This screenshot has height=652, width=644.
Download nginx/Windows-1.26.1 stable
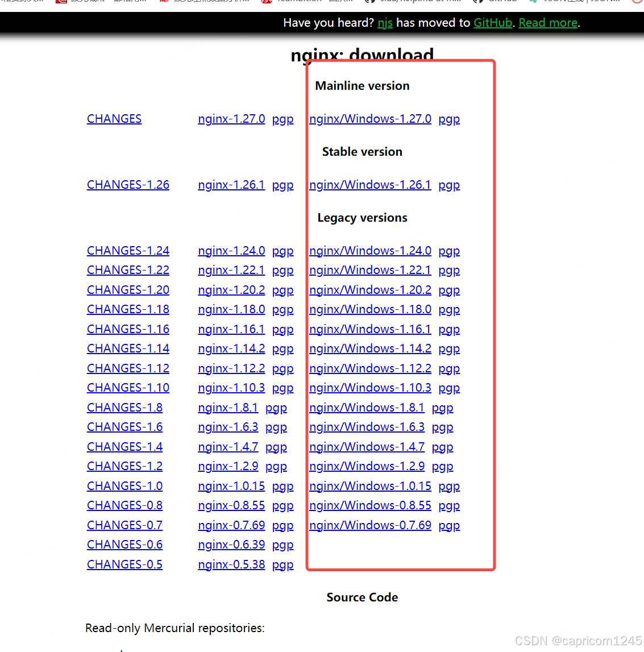click(x=370, y=185)
